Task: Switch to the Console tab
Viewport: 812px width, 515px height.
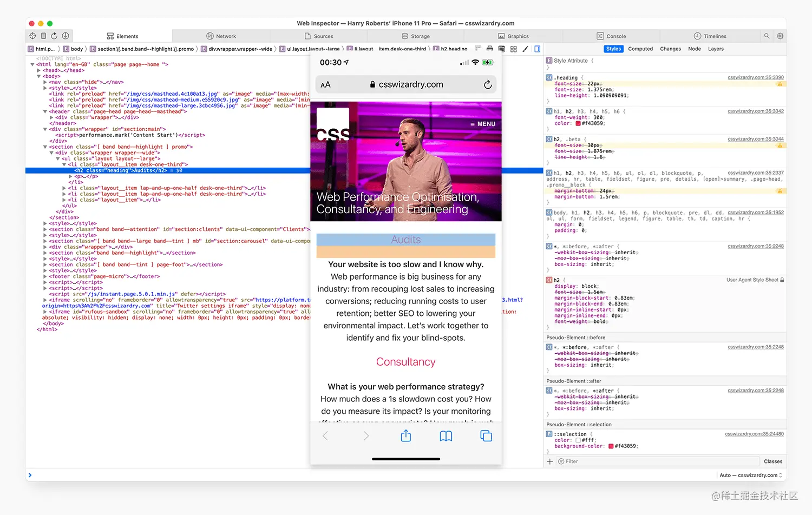Action: click(611, 36)
